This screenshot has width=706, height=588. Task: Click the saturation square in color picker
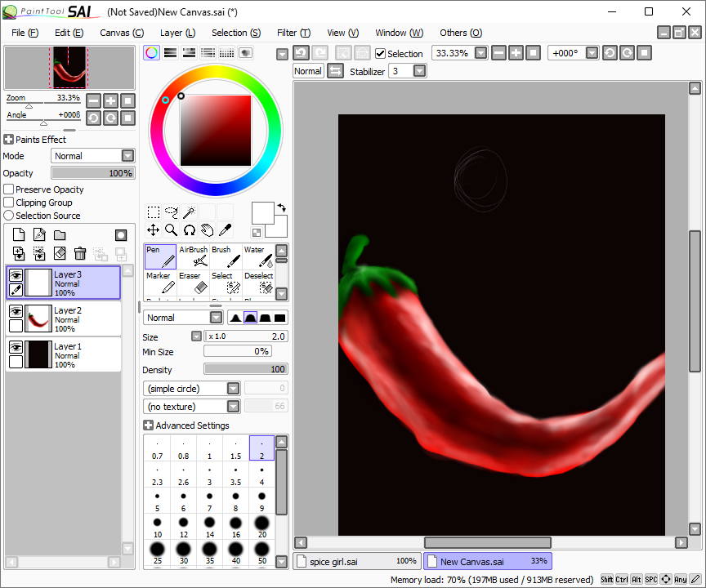coord(216,131)
